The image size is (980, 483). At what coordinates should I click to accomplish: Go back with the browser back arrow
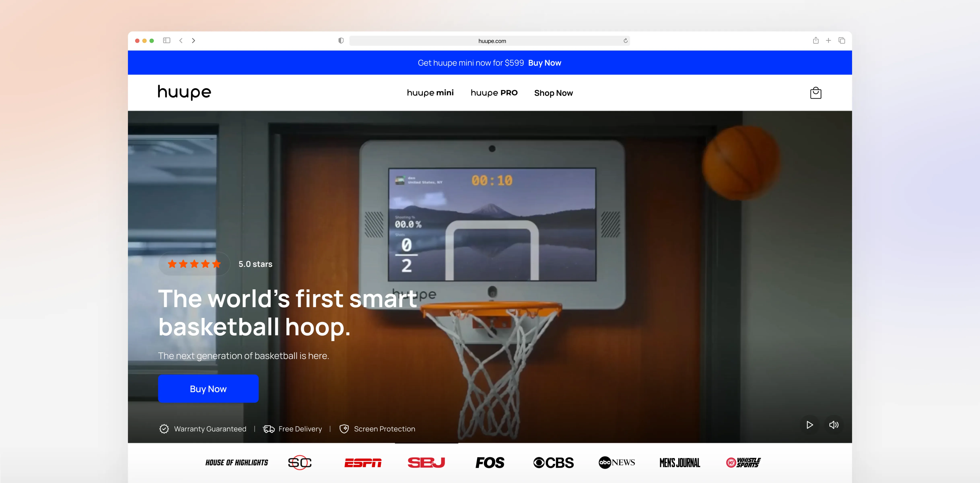pyautogui.click(x=181, y=40)
